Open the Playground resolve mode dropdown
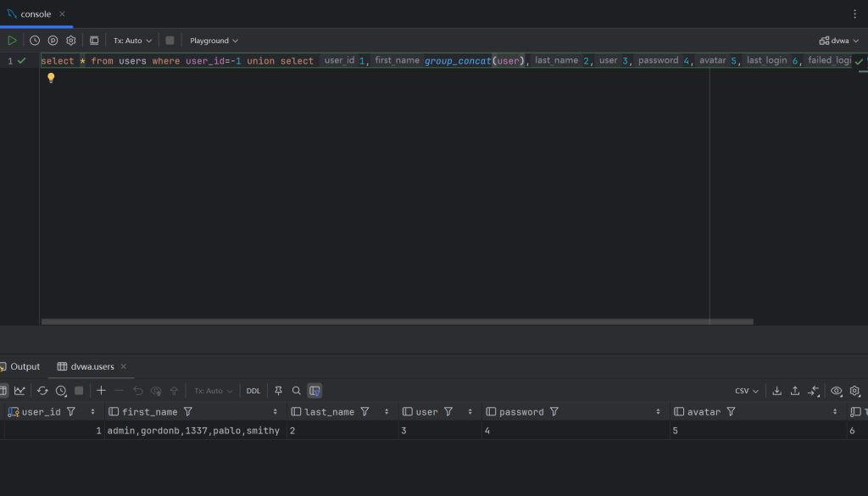The image size is (868, 496). coord(214,41)
